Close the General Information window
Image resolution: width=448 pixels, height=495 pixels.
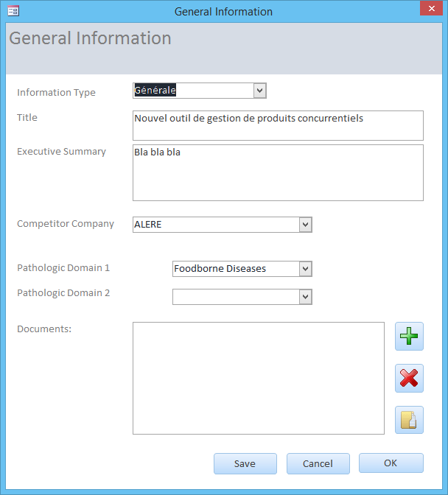[432, 8]
